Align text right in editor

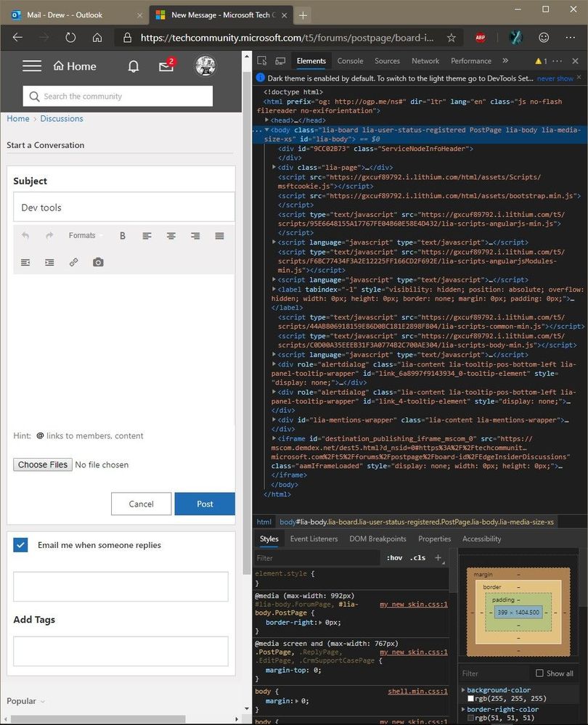click(x=195, y=236)
